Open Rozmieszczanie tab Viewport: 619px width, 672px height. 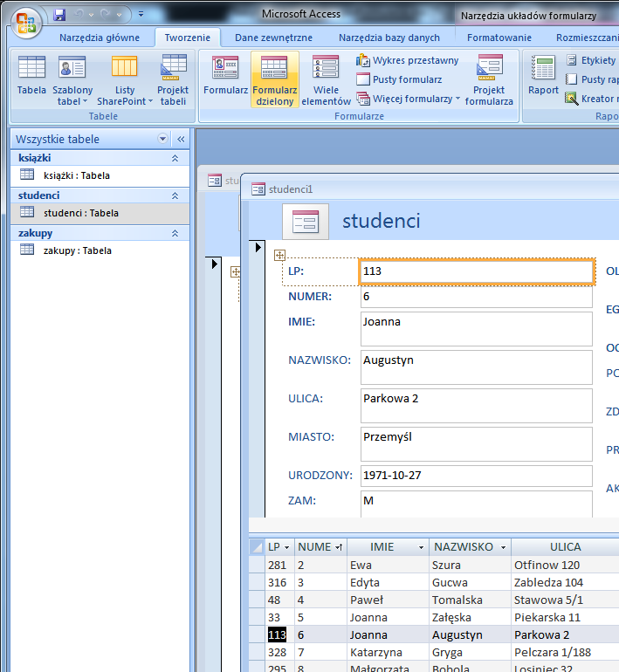(x=587, y=38)
